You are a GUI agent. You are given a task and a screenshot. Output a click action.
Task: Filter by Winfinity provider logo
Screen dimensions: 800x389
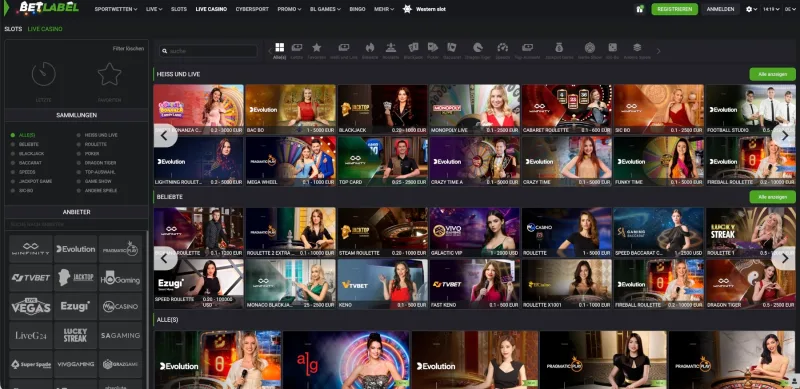click(31, 249)
